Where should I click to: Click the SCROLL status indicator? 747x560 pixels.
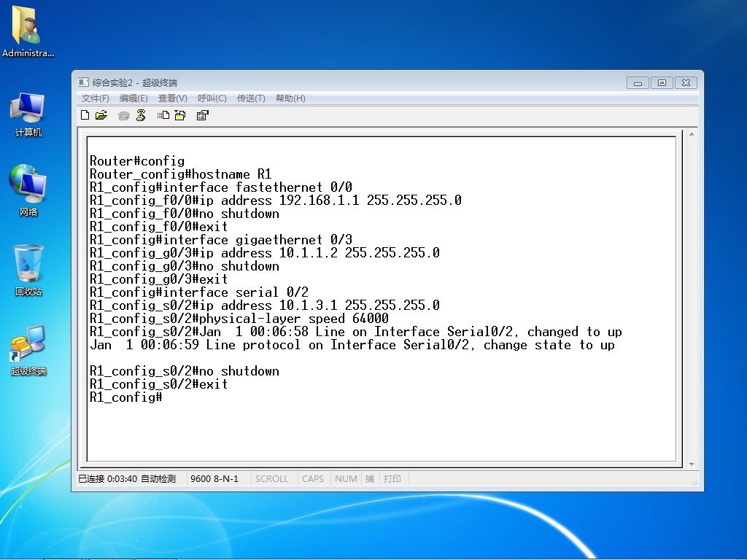click(271, 478)
